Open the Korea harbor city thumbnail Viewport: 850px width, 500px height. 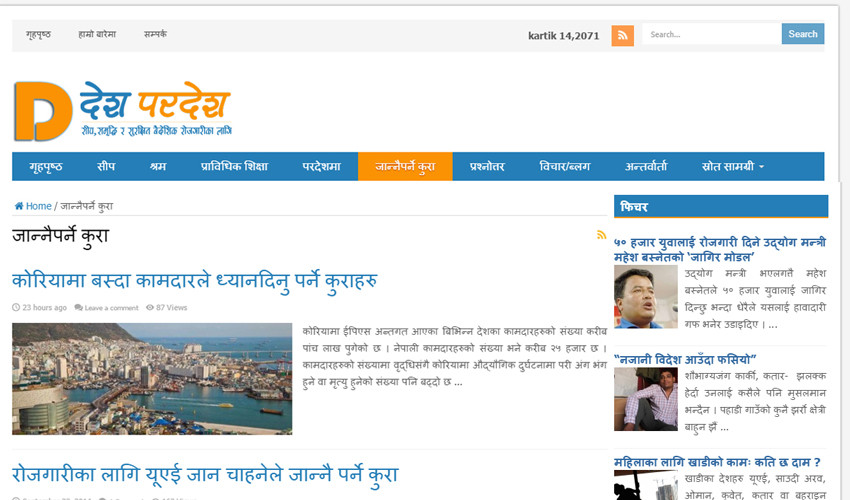152,379
